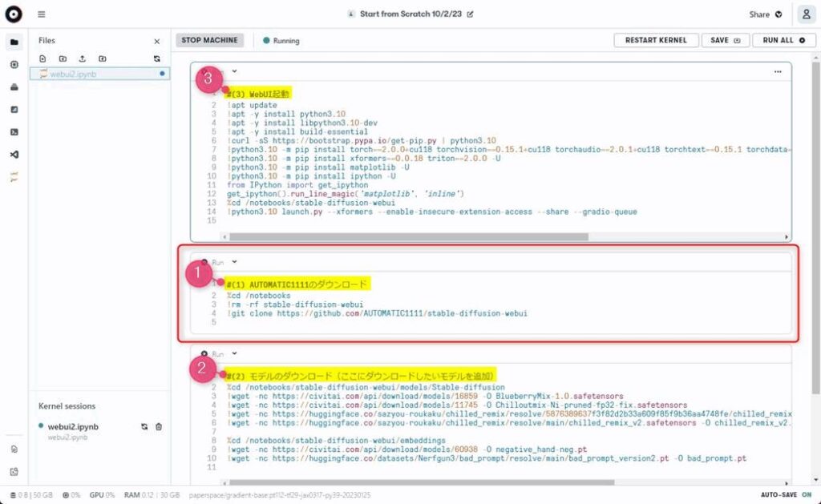
Task: Click the wget bad_prompt_version2.pt line
Action: pyautogui.click(x=487, y=458)
